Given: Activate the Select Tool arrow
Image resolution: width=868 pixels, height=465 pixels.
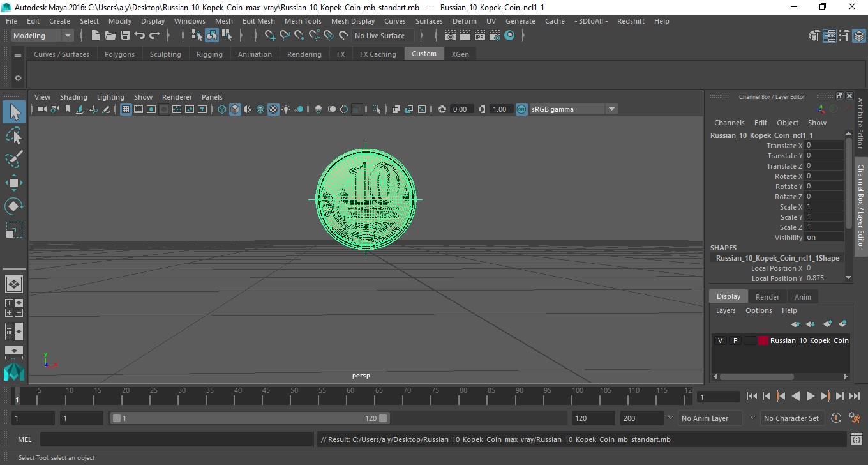Looking at the screenshot, I should (x=14, y=112).
